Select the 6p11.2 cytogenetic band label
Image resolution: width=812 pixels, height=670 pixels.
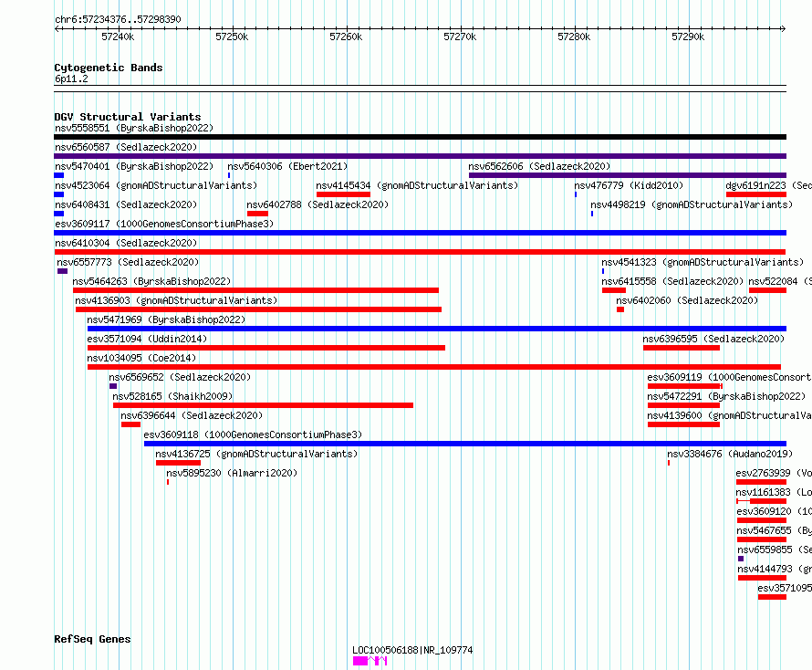71,79
